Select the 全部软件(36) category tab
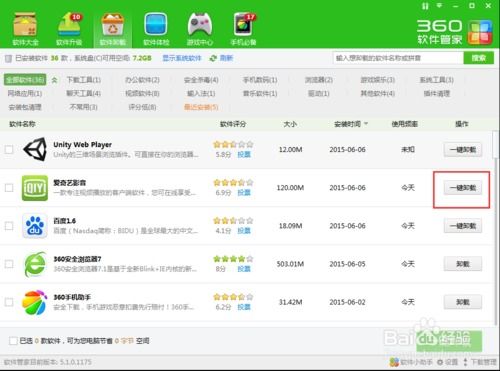 (x=25, y=80)
